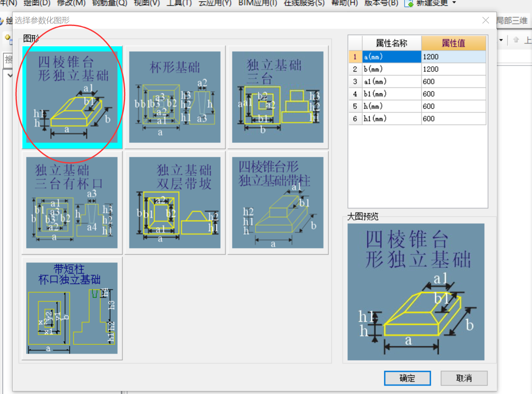Open the 帮助(H) menu
Screen dimensions: 532x394
pyautogui.click(x=344, y=3)
